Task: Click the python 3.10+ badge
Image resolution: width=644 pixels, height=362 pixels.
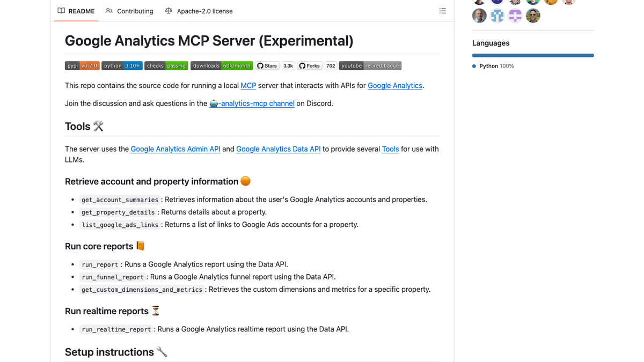Action: tap(122, 65)
